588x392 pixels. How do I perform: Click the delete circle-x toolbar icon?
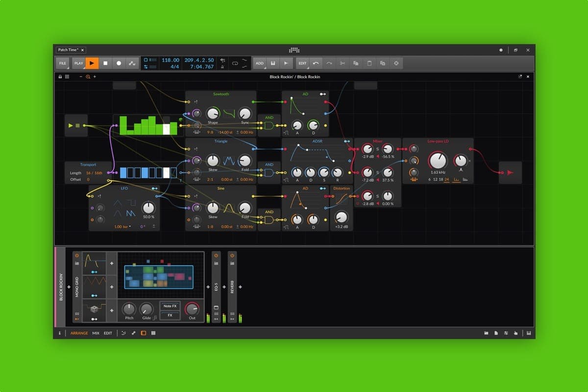tap(396, 63)
